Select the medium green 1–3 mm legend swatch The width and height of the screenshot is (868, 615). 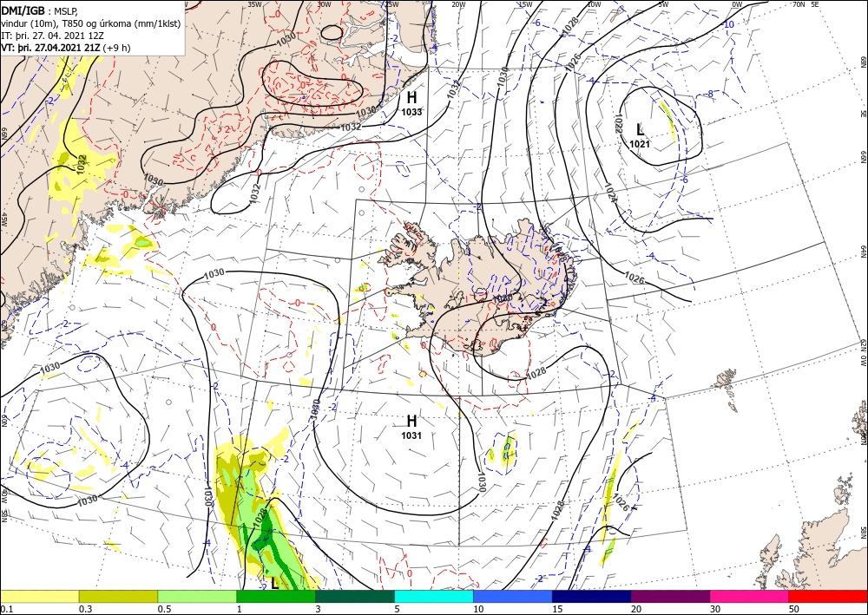(276, 596)
